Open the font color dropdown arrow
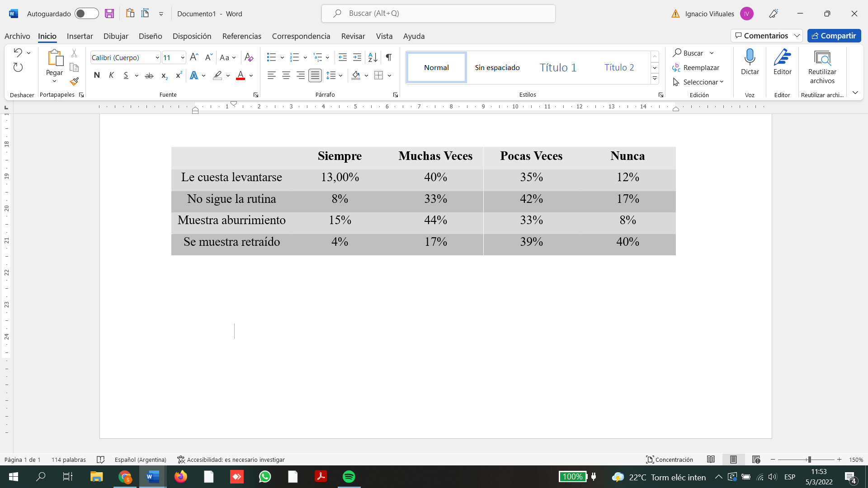 pyautogui.click(x=251, y=75)
